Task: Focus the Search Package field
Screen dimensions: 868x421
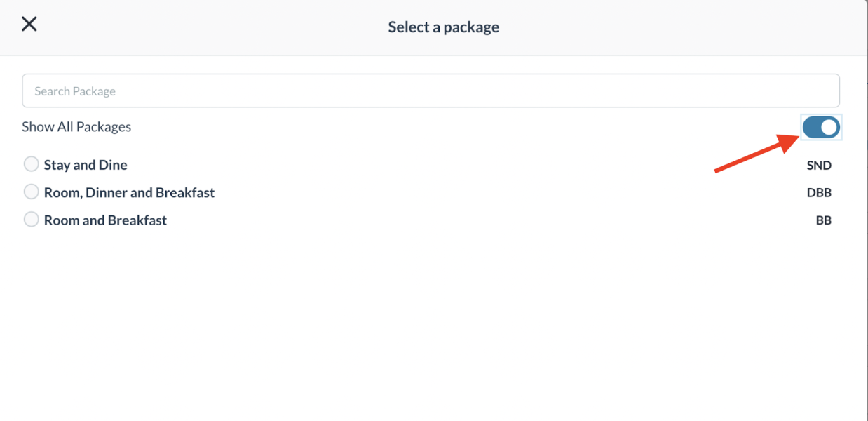Action: [x=430, y=91]
